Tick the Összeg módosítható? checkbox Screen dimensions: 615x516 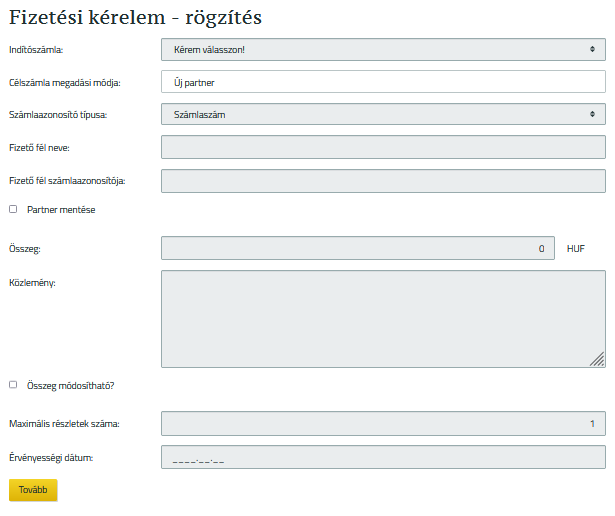click(x=13, y=385)
